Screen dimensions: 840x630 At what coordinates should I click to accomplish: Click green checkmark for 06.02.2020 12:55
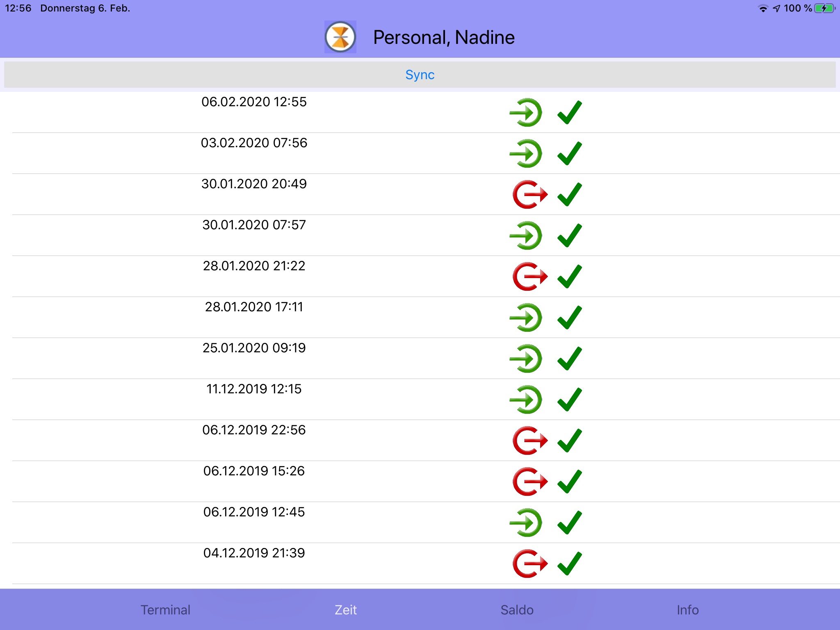tap(570, 112)
